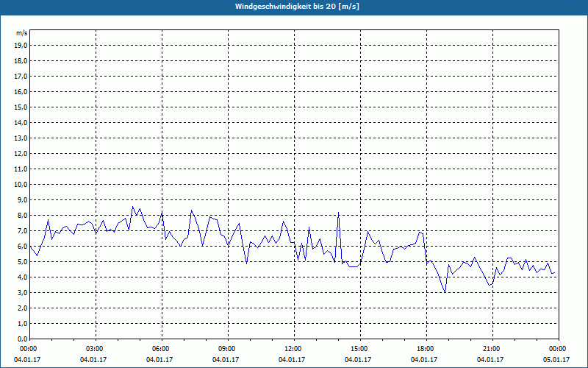Screen dimensions: 588x368
Task: Click the first "00:00" label at the axis origin
Action: [29, 349]
